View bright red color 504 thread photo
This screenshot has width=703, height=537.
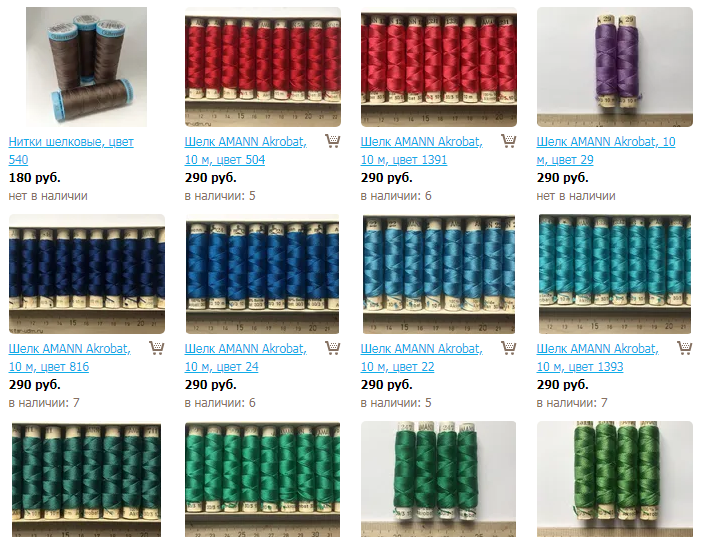pos(263,67)
